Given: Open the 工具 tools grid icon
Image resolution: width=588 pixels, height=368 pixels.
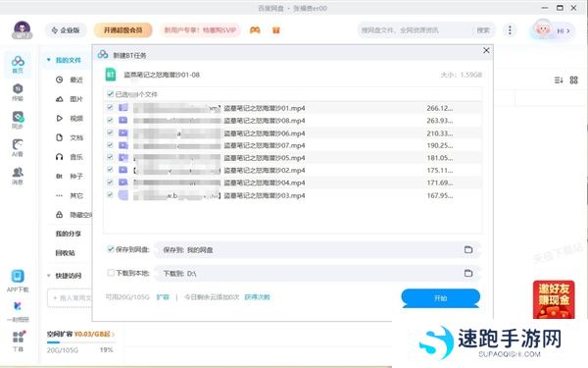Looking at the screenshot, I should 18,341.
